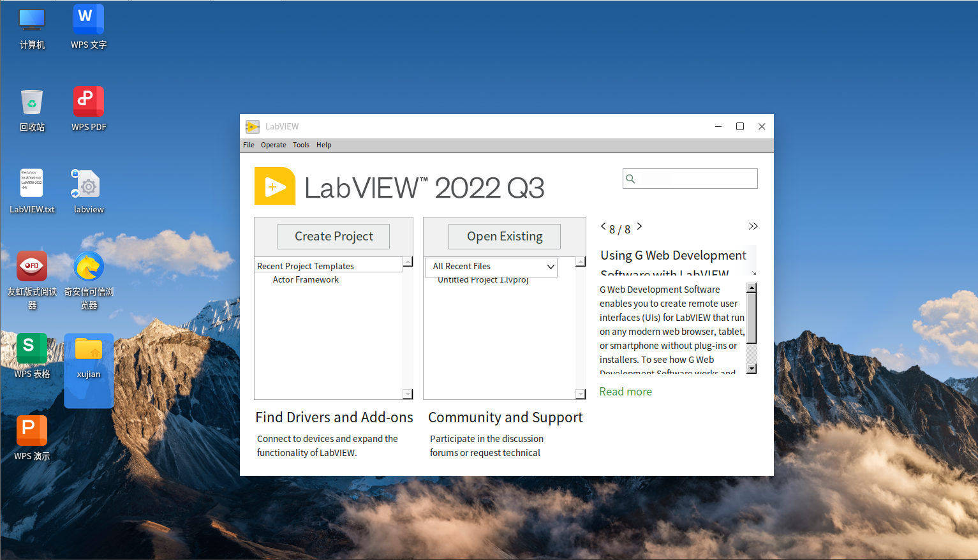Open the 奇安信可信浏览器 icon
Image resolution: width=978 pixels, height=560 pixels.
[89, 281]
